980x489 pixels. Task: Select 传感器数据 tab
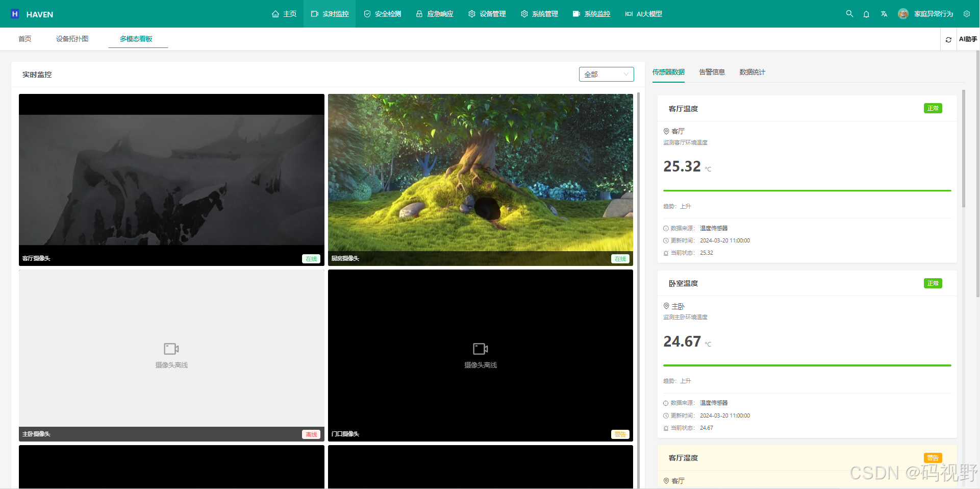(x=668, y=72)
